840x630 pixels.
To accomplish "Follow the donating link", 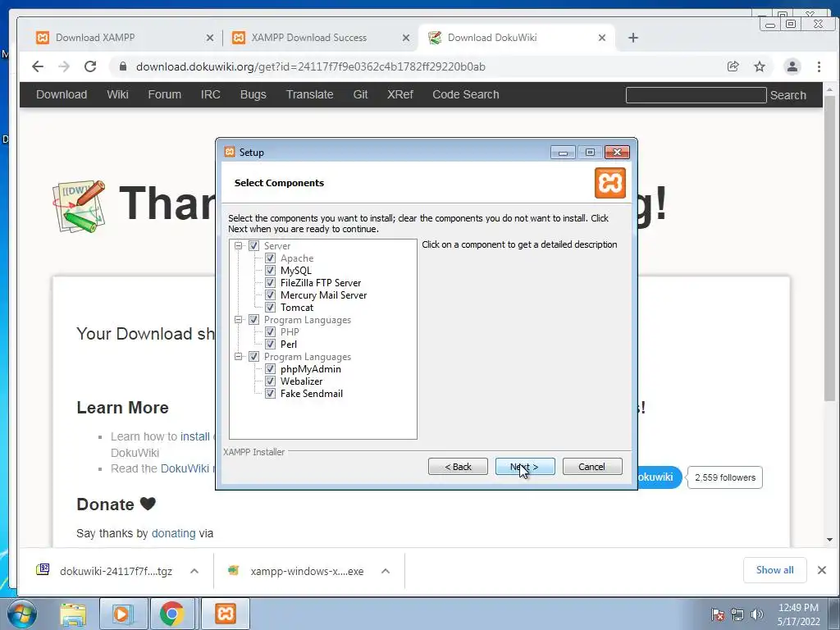I will [174, 533].
